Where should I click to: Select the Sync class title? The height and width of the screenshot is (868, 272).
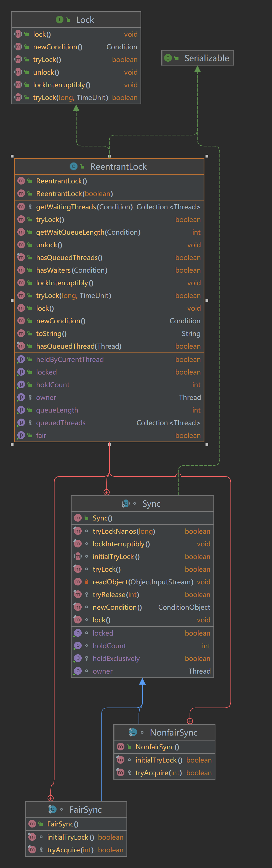point(151,504)
